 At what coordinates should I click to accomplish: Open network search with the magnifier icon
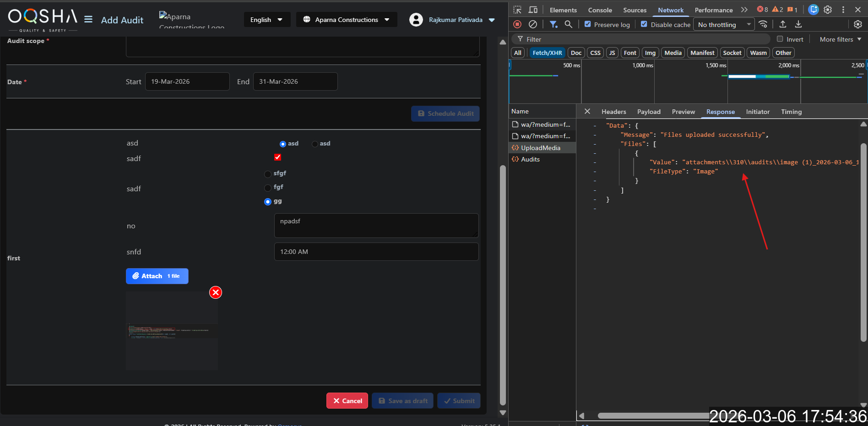568,24
